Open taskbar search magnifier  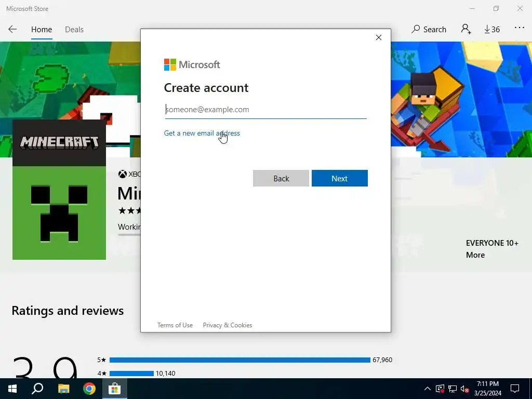pyautogui.click(x=37, y=389)
